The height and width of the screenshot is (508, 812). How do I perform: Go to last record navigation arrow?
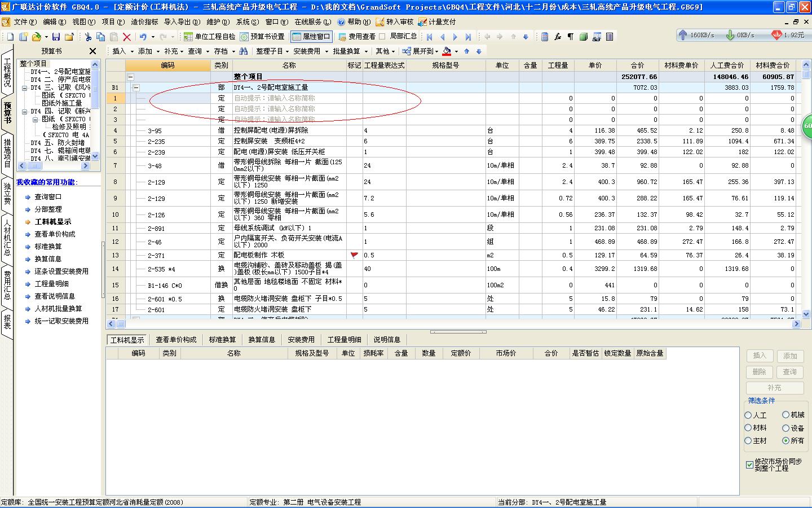point(468,37)
